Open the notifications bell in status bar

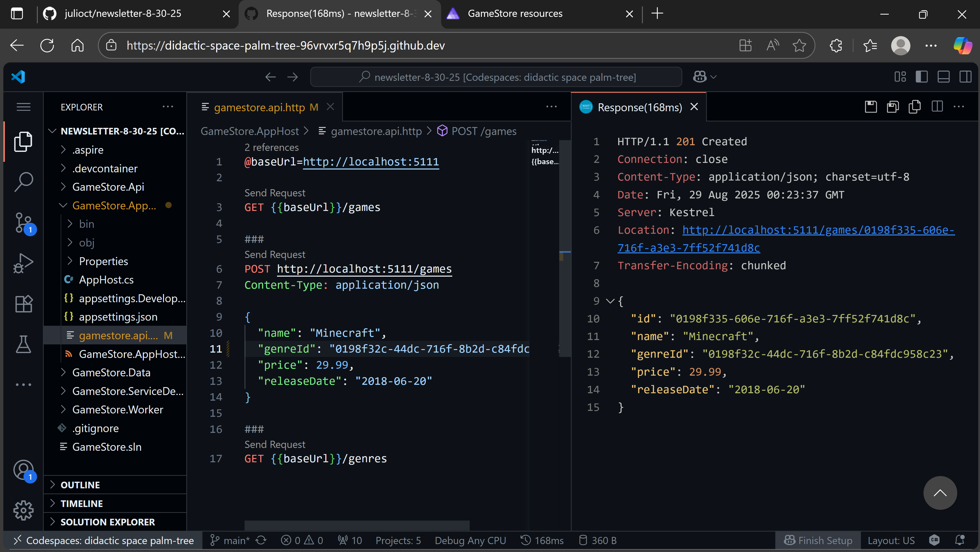coord(960,540)
